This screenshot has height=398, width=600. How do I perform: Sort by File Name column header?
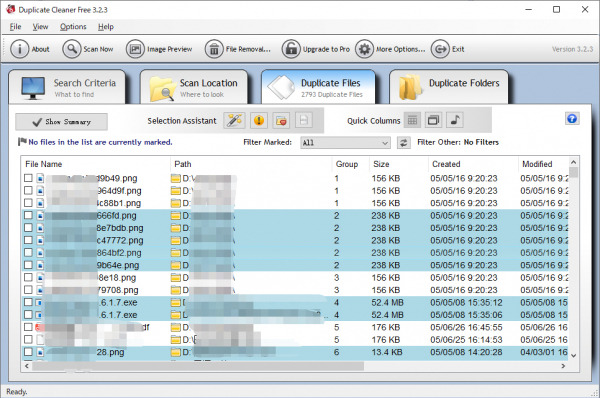[x=95, y=164]
